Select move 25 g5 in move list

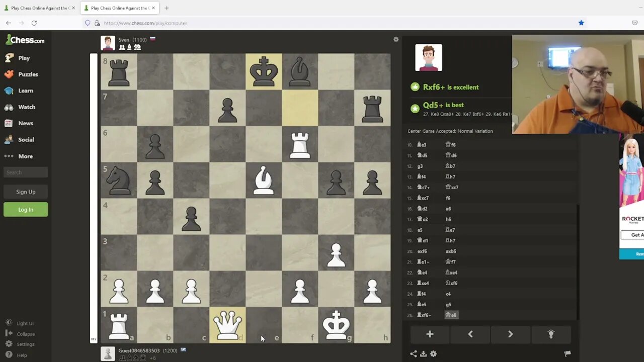coord(448,305)
